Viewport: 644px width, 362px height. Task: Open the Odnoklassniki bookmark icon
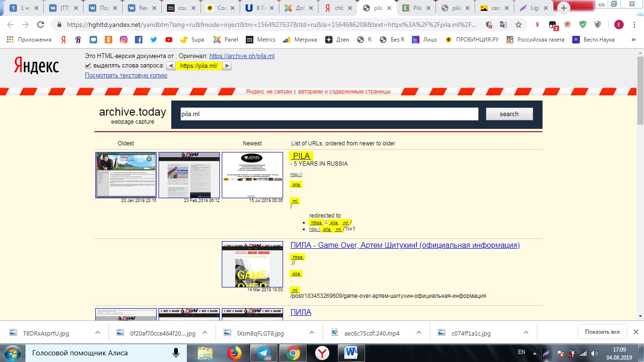109,40
